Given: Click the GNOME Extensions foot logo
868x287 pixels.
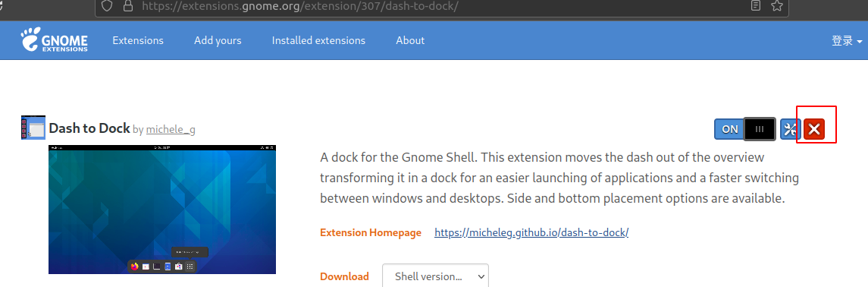Looking at the screenshot, I should point(55,40).
